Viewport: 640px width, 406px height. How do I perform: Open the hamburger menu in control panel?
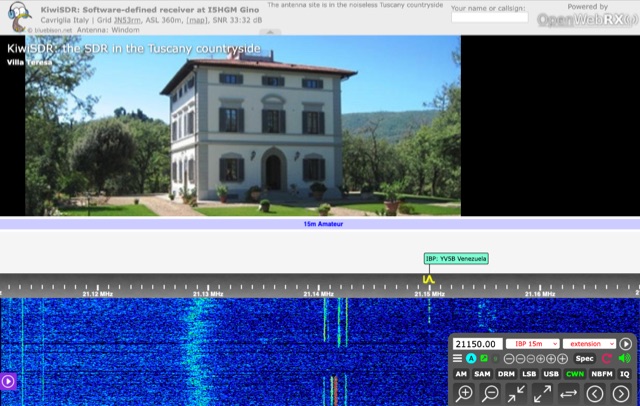pos(459,358)
